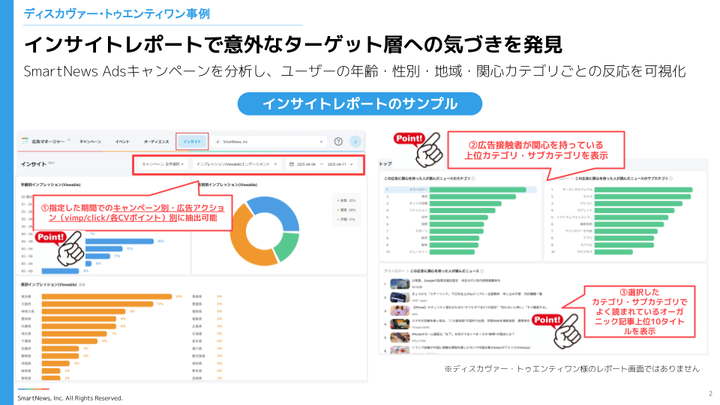Switch to the インサイト tab
The width and height of the screenshot is (720, 405).
192,142
